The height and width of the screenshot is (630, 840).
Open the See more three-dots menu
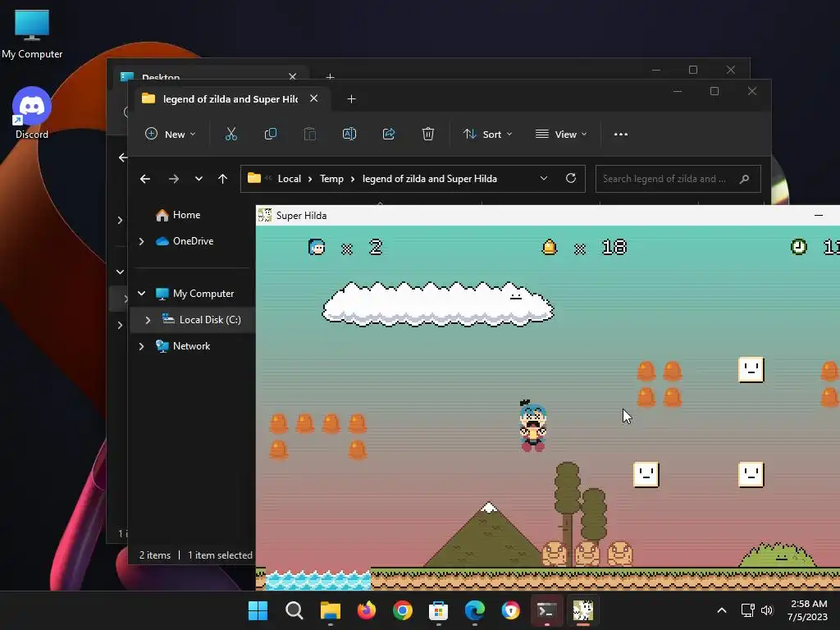tap(621, 134)
